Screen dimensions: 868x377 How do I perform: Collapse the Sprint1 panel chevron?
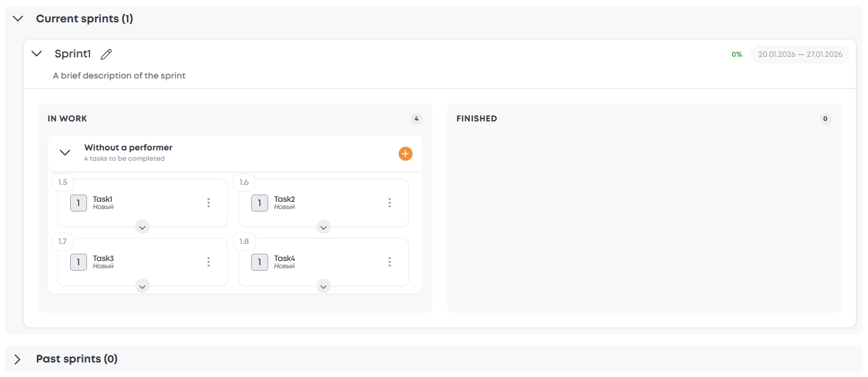pyautogui.click(x=37, y=54)
